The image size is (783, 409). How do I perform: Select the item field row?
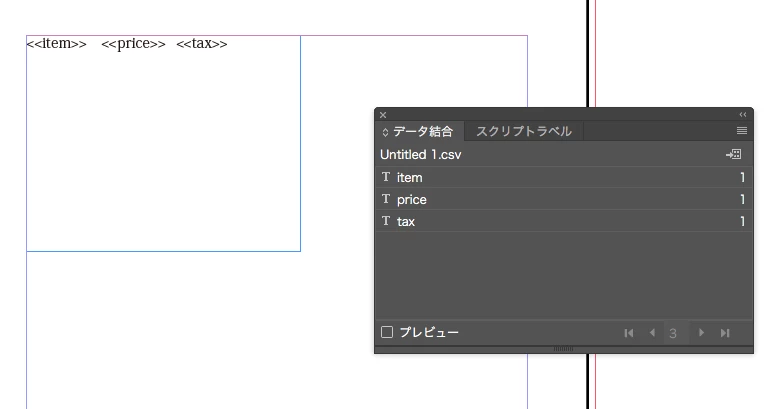[563, 177]
